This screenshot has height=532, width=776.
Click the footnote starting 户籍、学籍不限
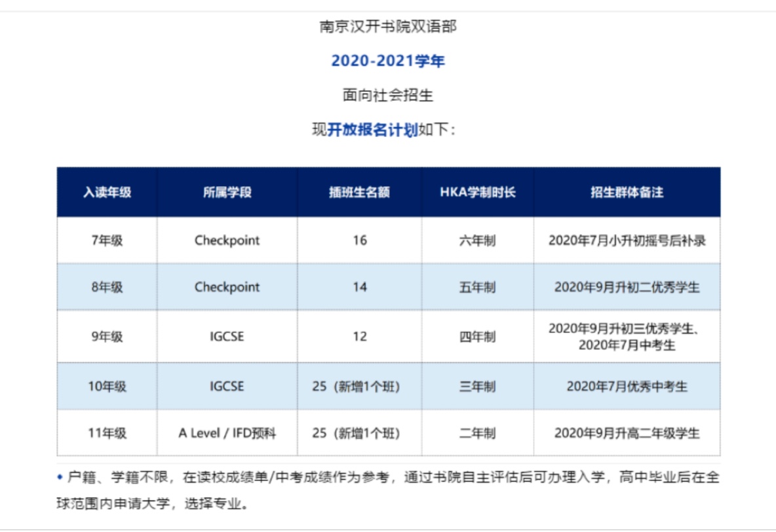point(388,491)
